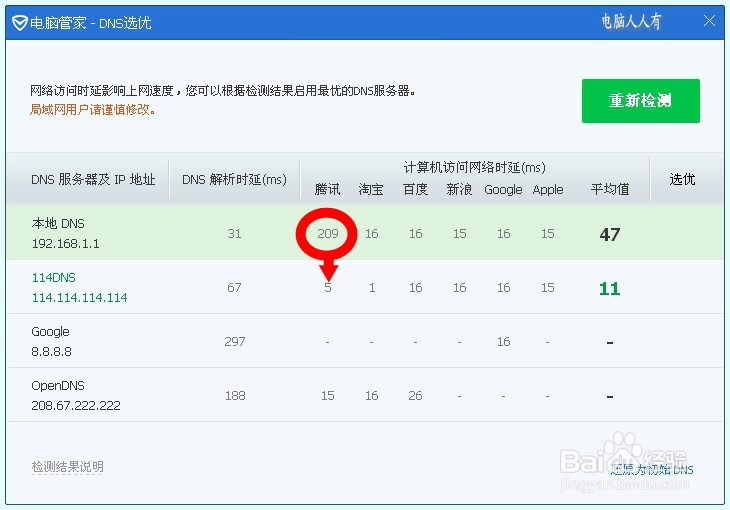Open the 检测结果说明 link
This screenshot has height=510, width=730.
pyautogui.click(x=68, y=466)
